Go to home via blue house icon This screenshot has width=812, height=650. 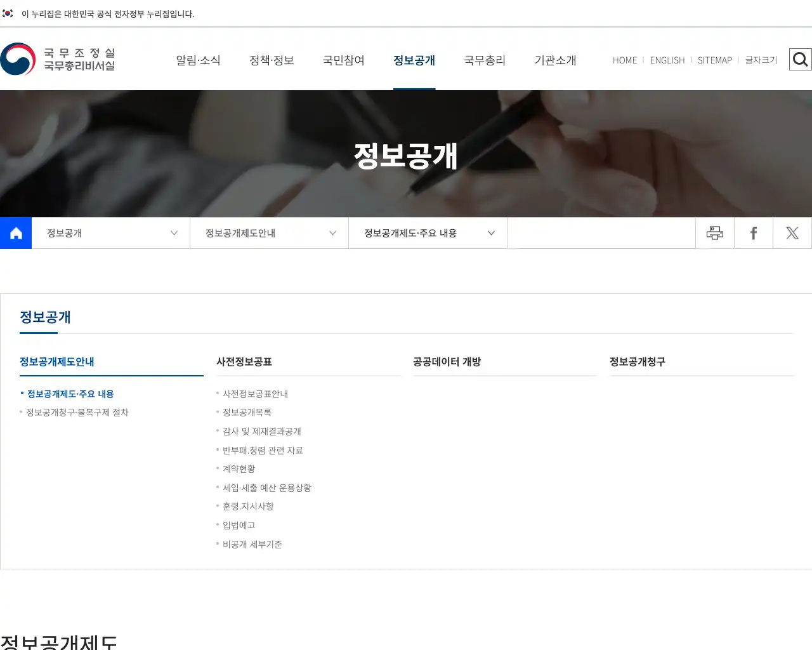pyautogui.click(x=16, y=233)
